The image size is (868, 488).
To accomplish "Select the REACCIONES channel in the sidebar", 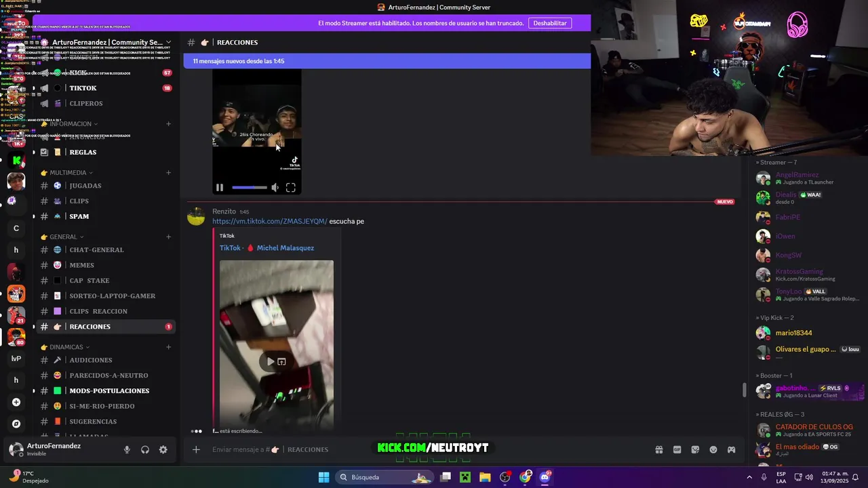I will click(x=106, y=327).
